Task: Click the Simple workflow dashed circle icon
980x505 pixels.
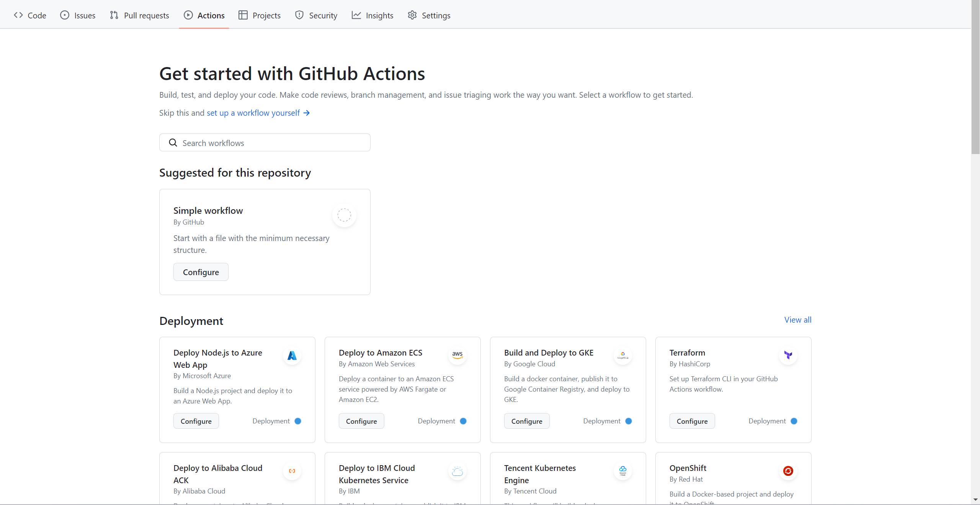Action: 344,215
